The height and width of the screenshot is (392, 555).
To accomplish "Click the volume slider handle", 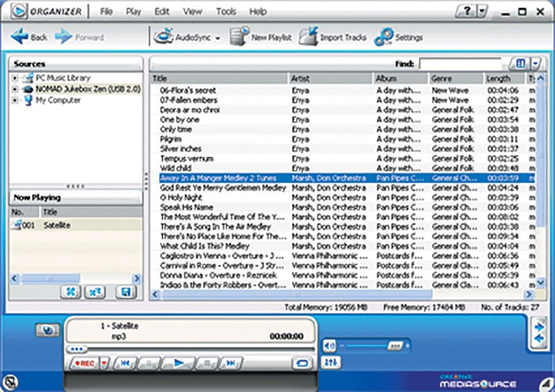I will click(x=394, y=346).
